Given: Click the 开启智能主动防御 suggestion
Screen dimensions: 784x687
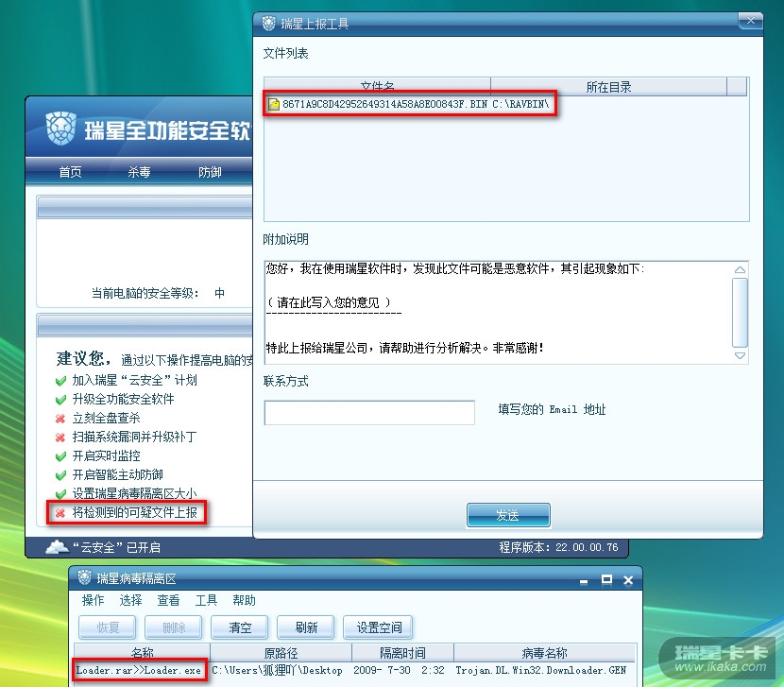Looking at the screenshot, I should [117, 474].
